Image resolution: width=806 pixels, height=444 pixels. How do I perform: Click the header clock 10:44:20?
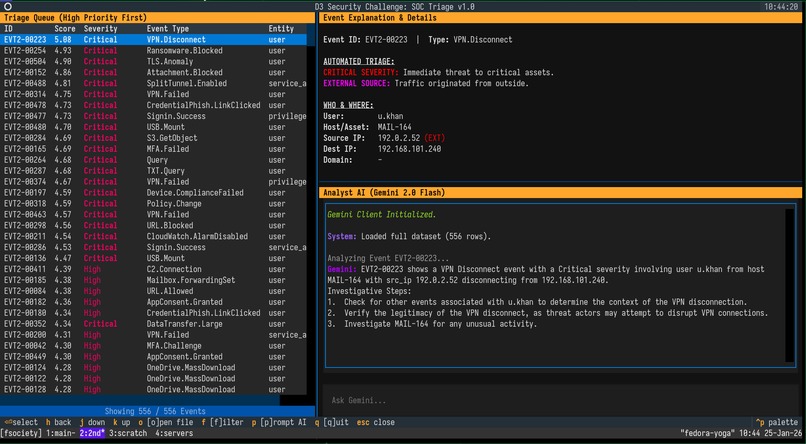coord(781,7)
